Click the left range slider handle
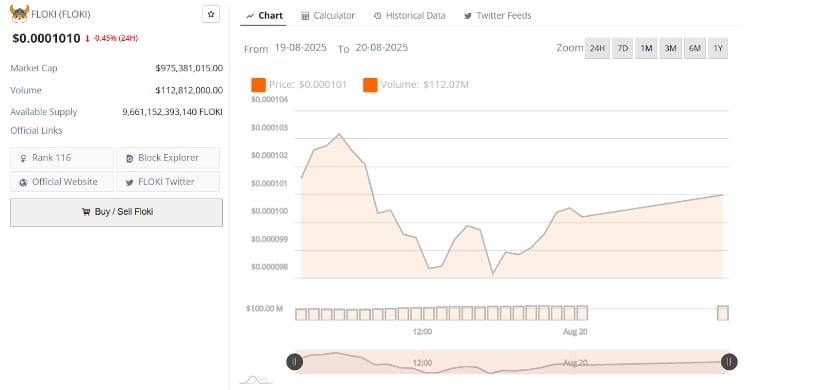The height and width of the screenshot is (390, 825). [295, 362]
